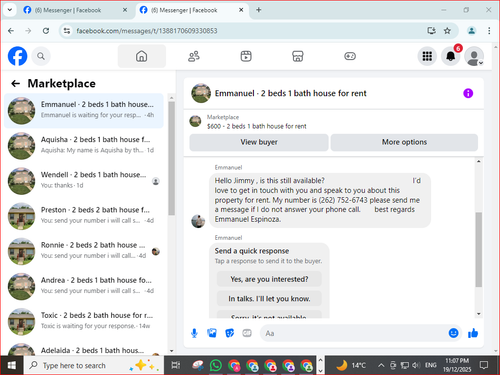The height and width of the screenshot is (375, 500).
Task: Open Adelaida conversation
Action: 84,349
